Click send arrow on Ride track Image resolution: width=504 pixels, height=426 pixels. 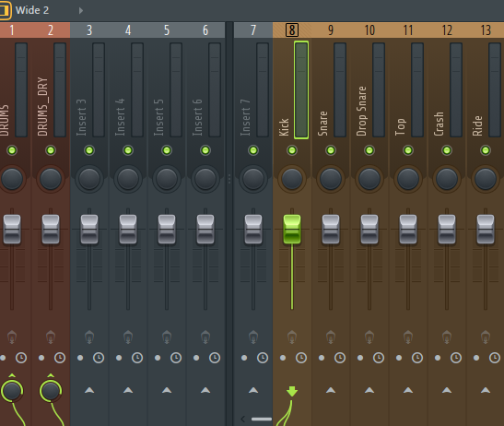(x=486, y=390)
